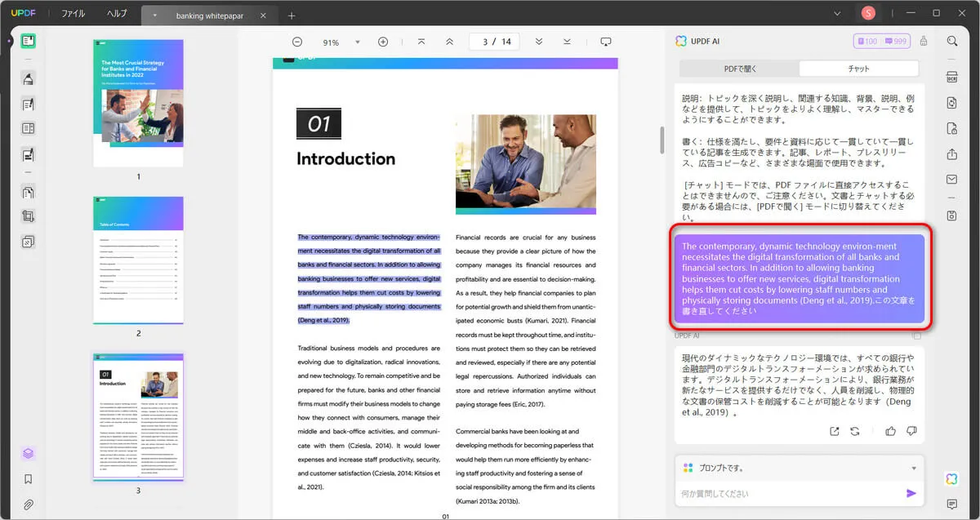This screenshot has width=980, height=520.
Task: Start slideshow presentation mode
Action: click(x=606, y=42)
